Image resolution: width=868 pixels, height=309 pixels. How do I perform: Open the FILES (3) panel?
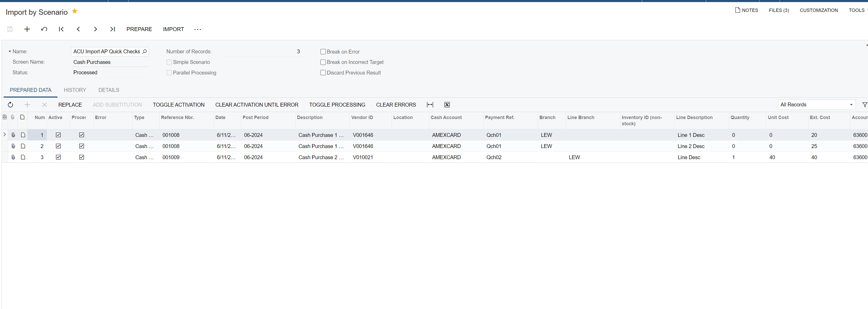(x=779, y=10)
